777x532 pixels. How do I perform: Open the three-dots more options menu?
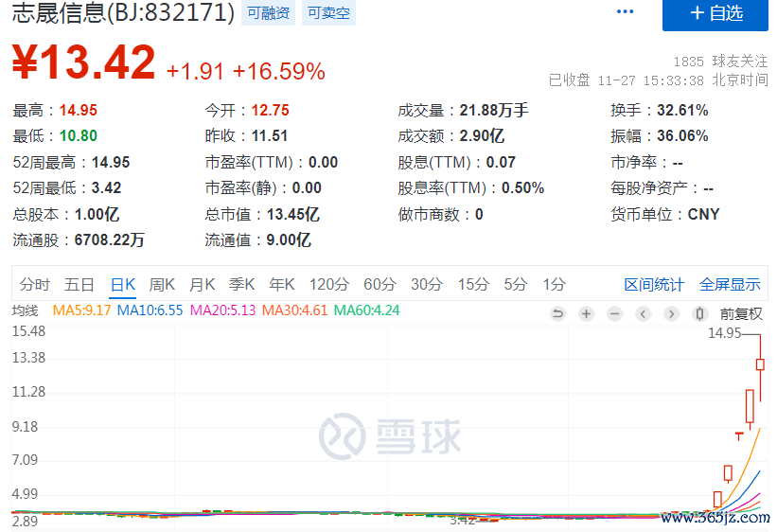(x=625, y=11)
